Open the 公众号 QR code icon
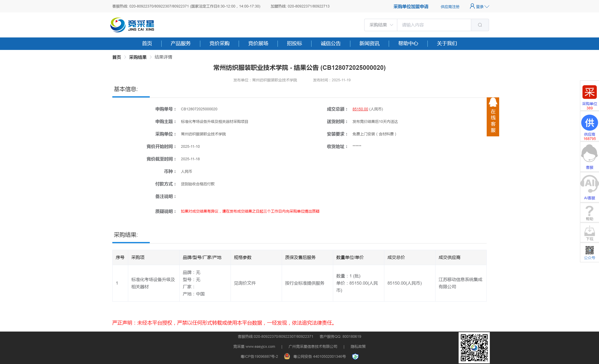599x364 pixels. coord(589,250)
